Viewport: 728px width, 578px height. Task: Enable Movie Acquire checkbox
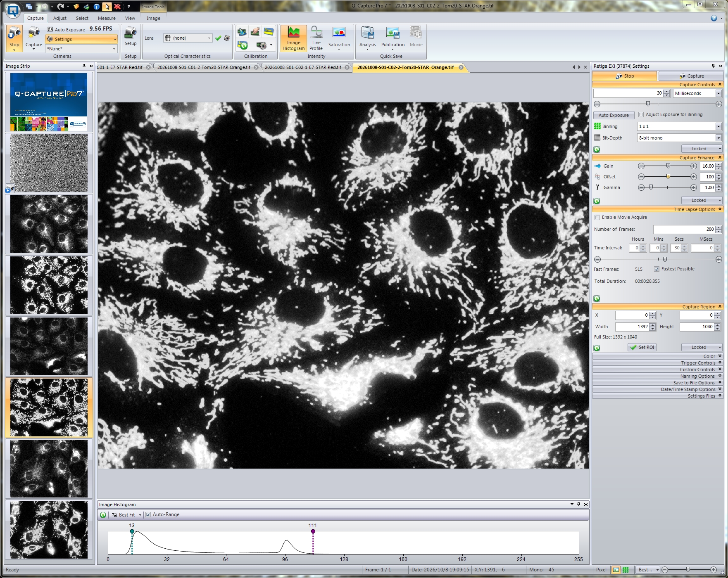click(x=597, y=218)
